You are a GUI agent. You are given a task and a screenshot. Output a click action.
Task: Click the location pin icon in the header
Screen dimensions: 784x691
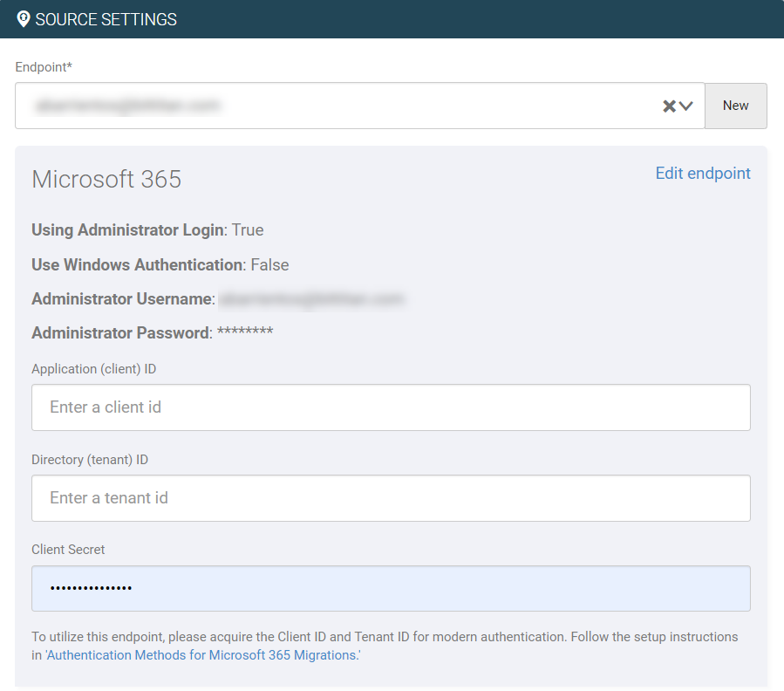[x=23, y=18]
